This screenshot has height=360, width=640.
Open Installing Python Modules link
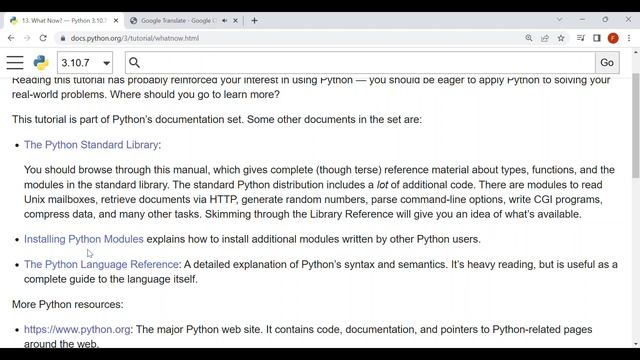click(x=84, y=239)
